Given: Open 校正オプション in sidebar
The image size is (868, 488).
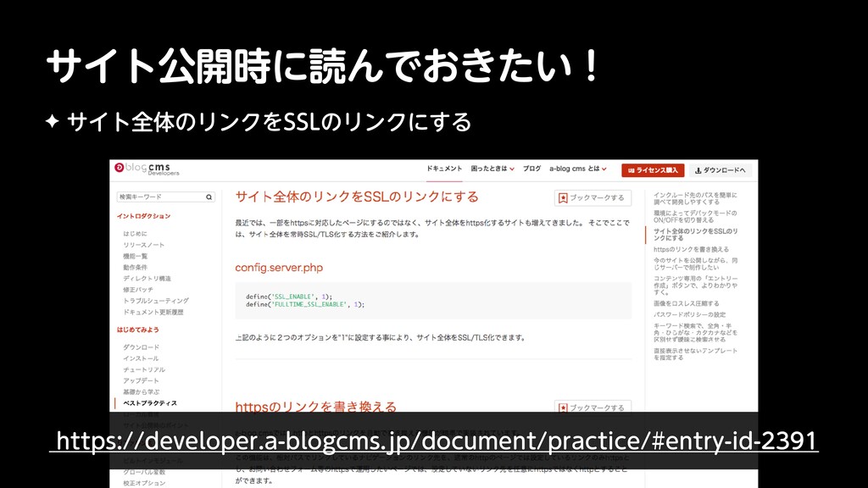Looking at the screenshot, I should (x=144, y=483).
